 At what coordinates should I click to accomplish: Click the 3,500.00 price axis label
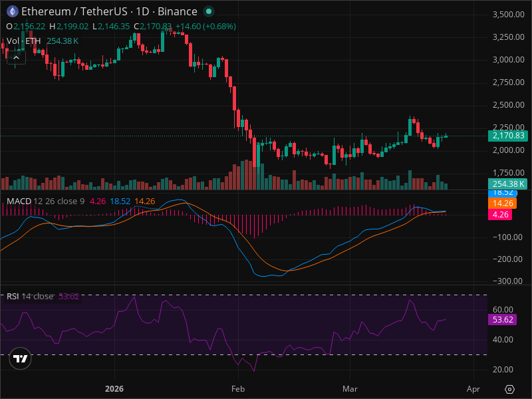point(508,14)
